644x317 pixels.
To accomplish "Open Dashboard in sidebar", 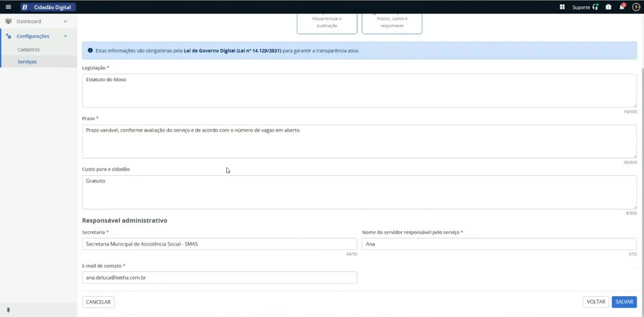I will point(29,21).
